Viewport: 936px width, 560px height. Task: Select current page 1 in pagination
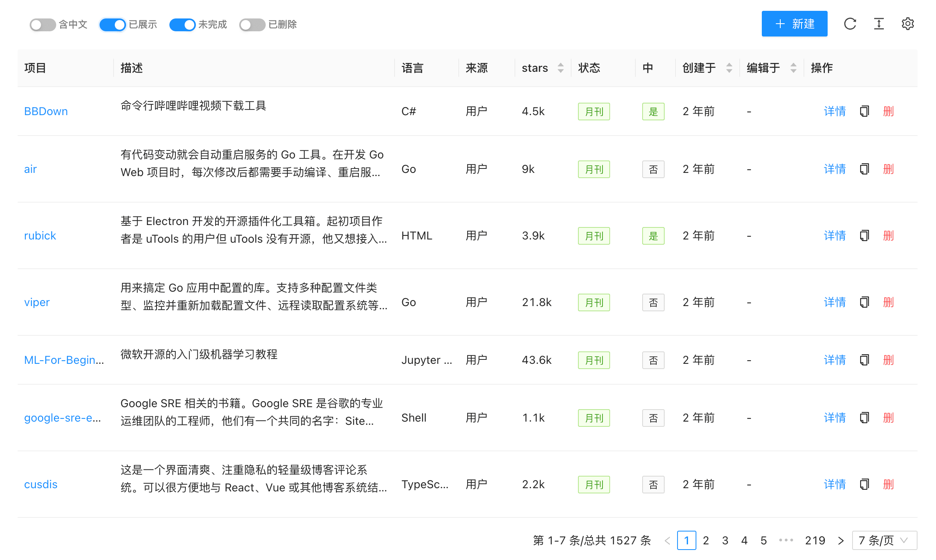tap(686, 540)
